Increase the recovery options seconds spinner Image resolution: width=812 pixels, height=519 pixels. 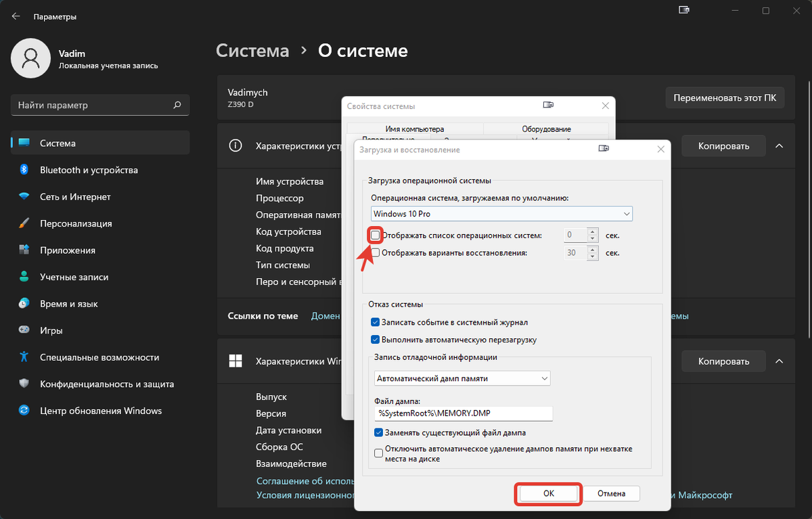pos(593,250)
